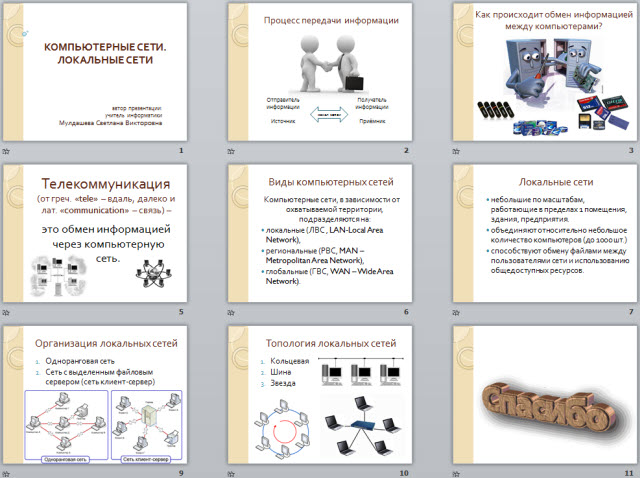640x478 pixels.
Task: Click the transition star icon under slide 9
Action: tap(8, 472)
